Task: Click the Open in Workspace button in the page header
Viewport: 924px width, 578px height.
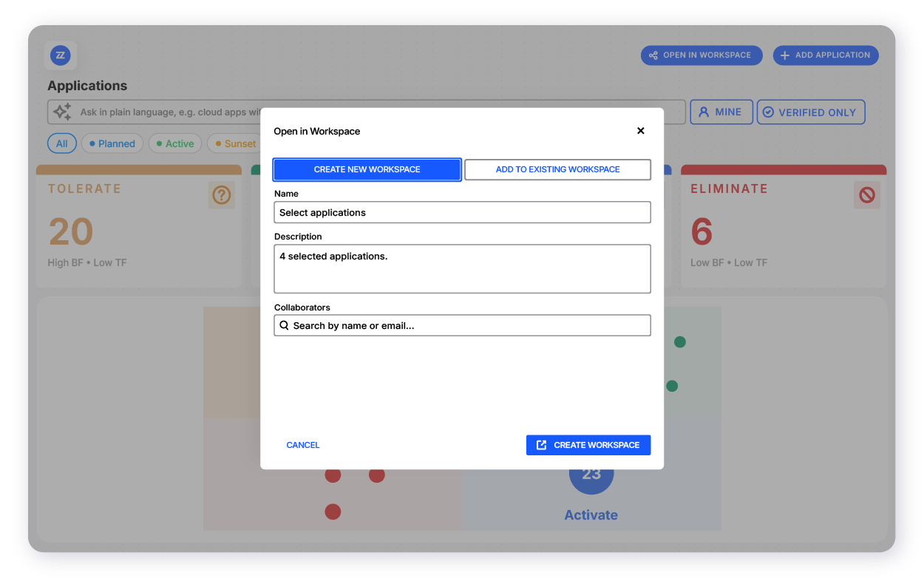Action: 702,55
